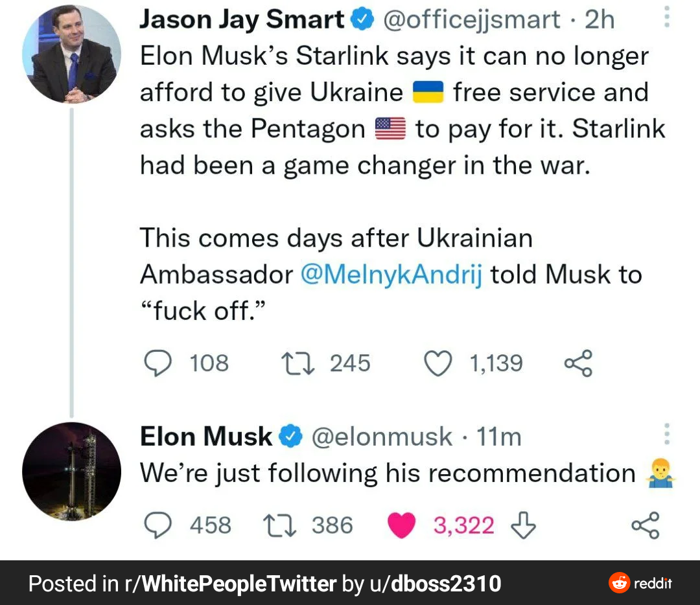Click the @officejjsmart handle
The image size is (700, 605).
tap(472, 20)
